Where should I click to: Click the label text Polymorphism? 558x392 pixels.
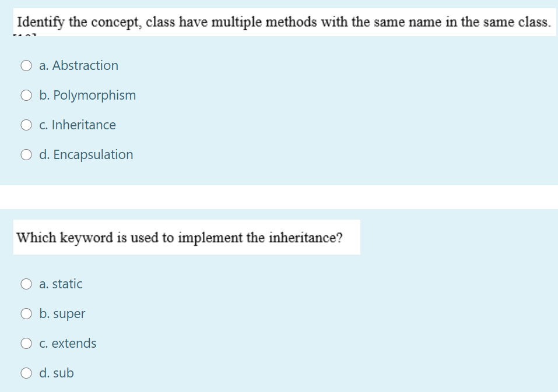[x=87, y=95]
